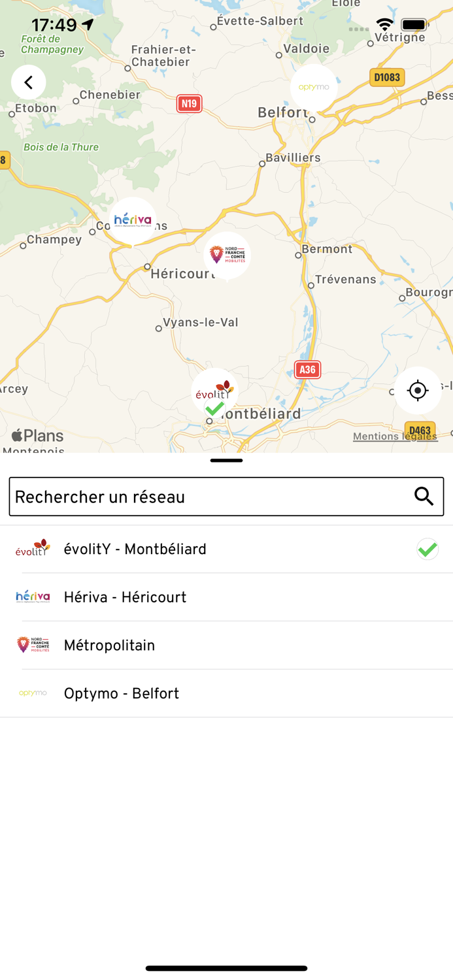Click the back chevron at top left
This screenshot has width=453, height=980.
point(28,82)
